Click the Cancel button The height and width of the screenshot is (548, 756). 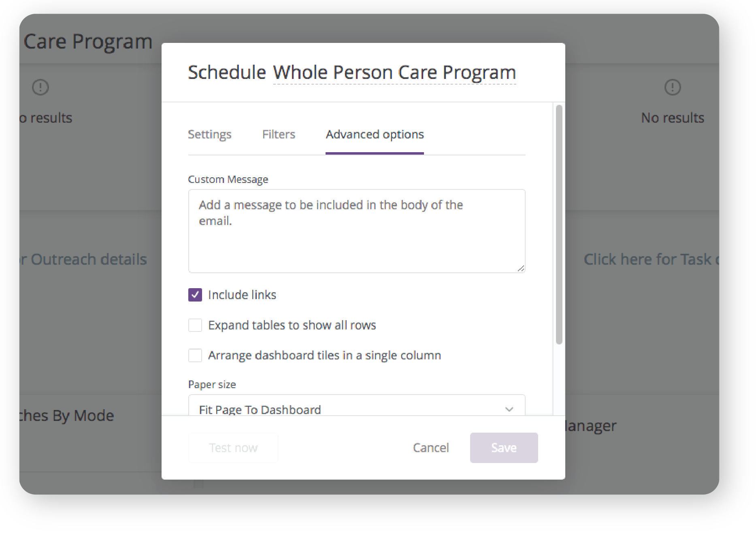431,448
